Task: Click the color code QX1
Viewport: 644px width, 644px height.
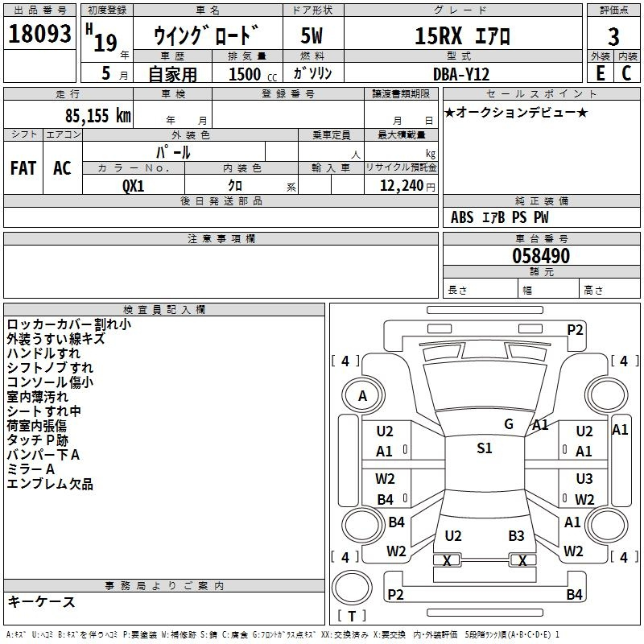Action: [x=134, y=186]
